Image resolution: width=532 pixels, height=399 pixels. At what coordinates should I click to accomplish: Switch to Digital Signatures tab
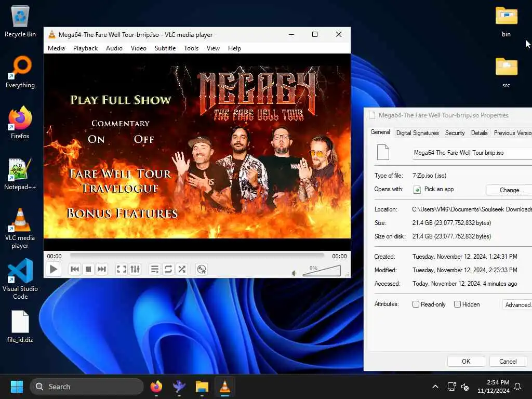point(417,133)
